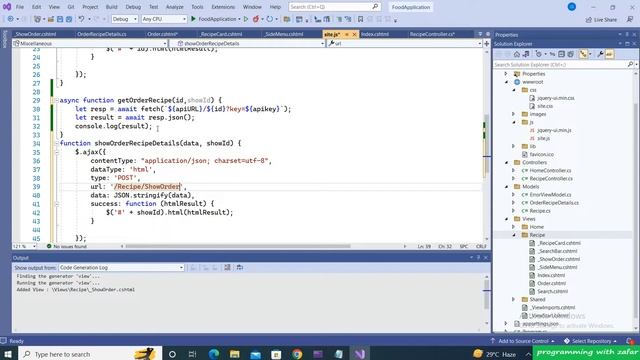
Task: Open the Miscellaneous scope dropdown
Action: (89, 43)
